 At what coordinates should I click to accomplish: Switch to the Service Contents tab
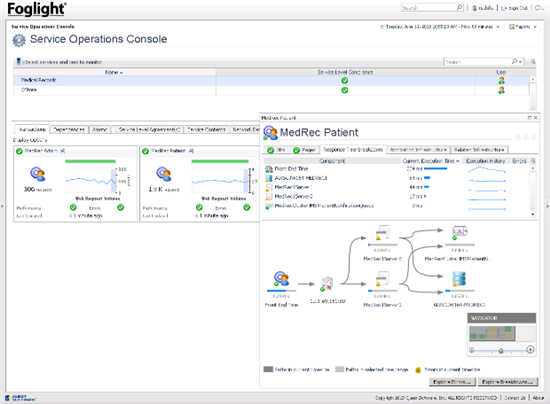pyautogui.click(x=206, y=129)
